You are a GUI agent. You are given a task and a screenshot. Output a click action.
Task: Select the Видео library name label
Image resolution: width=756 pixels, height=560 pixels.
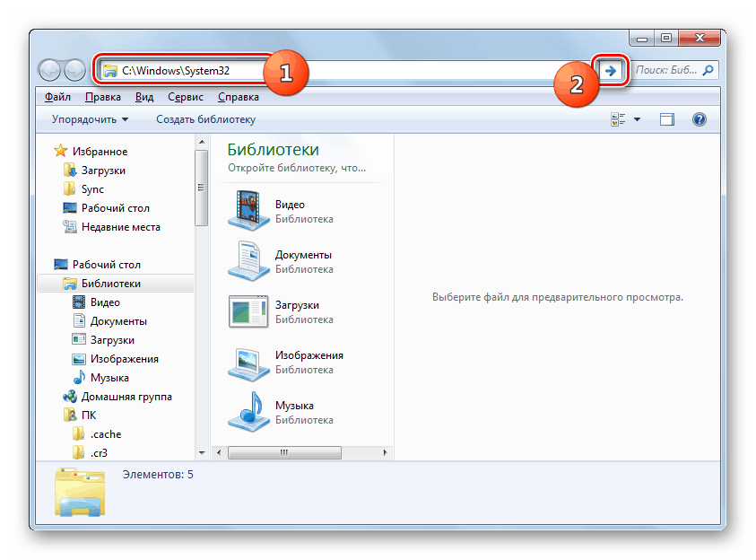(x=290, y=205)
